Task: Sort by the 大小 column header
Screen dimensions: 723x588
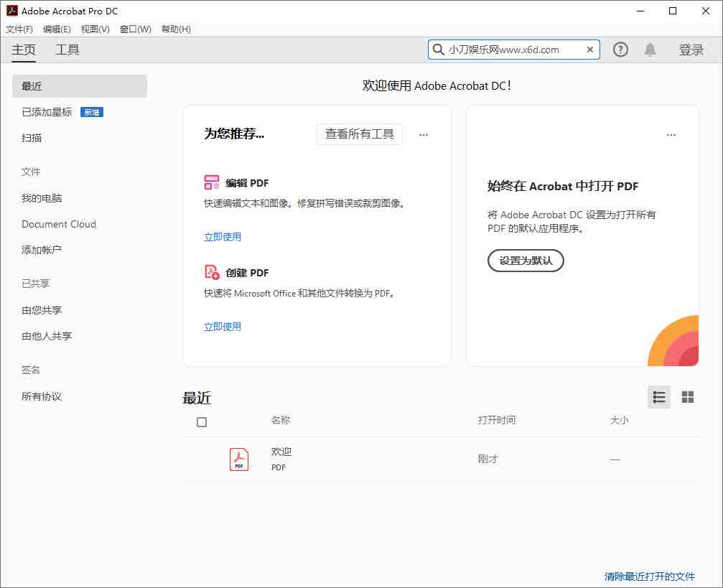Action: pos(619,420)
